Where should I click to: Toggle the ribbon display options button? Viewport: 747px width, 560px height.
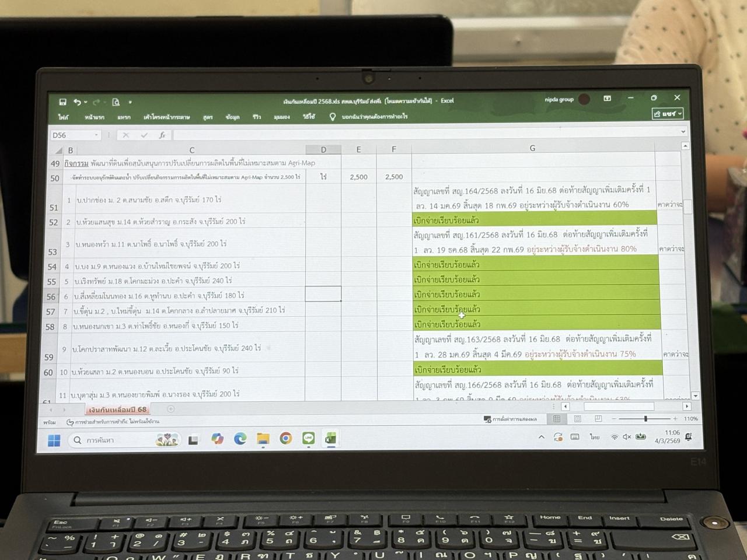point(607,99)
